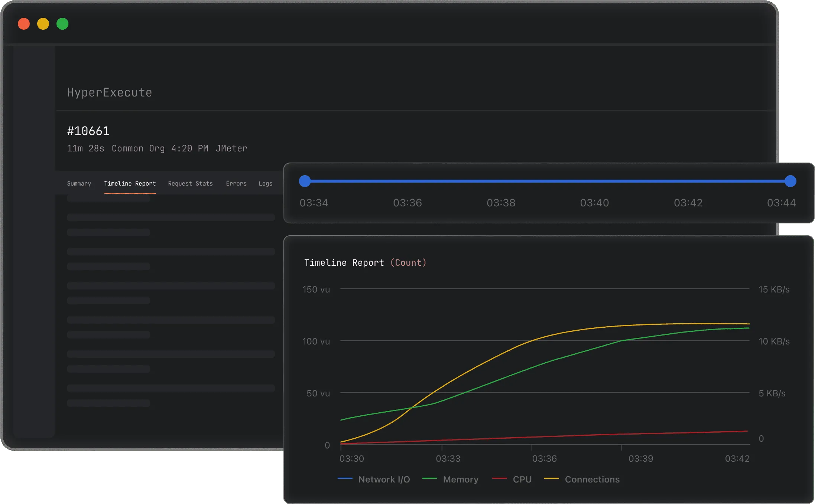Click the JMeter label in job details
Image resolution: width=815 pixels, height=504 pixels.
click(231, 148)
